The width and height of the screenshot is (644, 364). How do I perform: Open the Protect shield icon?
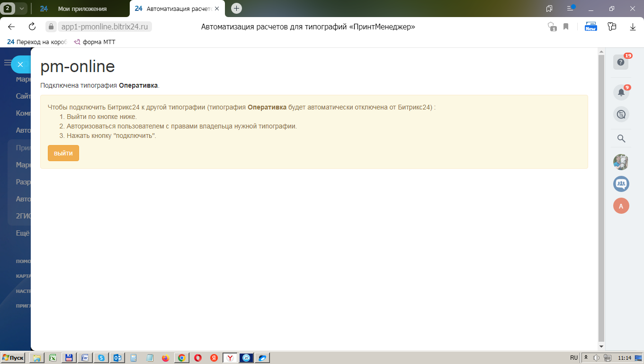552,27
